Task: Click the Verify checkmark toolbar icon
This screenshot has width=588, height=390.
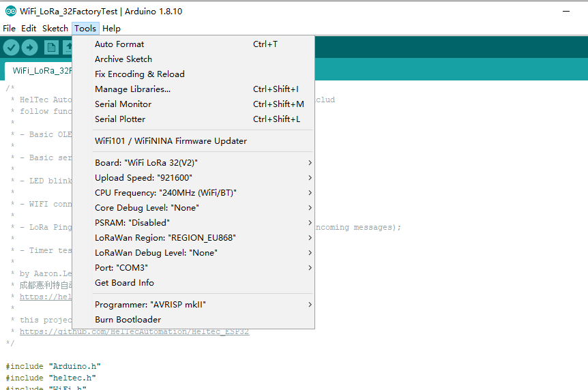Action: [12, 47]
